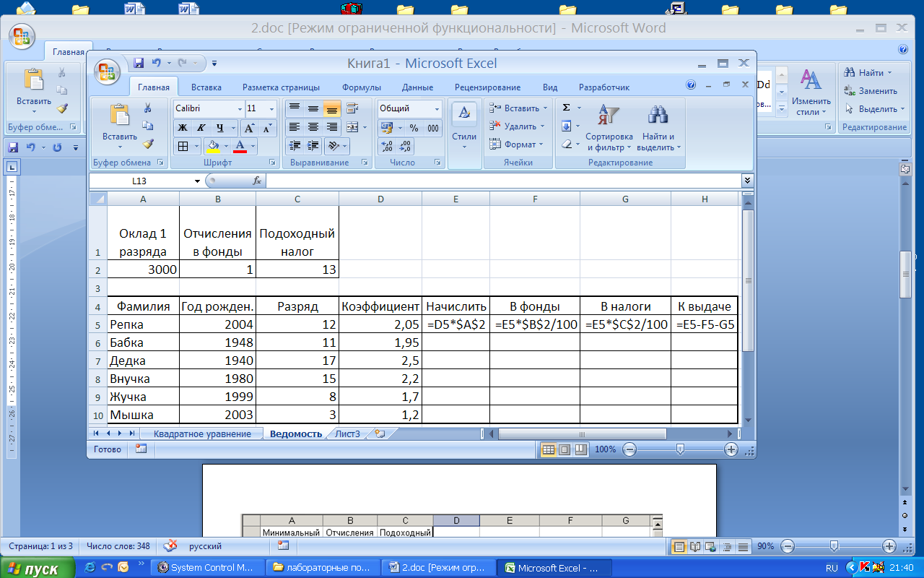Click the borders icon in Шрифт group
924x578 pixels.
tap(183, 147)
